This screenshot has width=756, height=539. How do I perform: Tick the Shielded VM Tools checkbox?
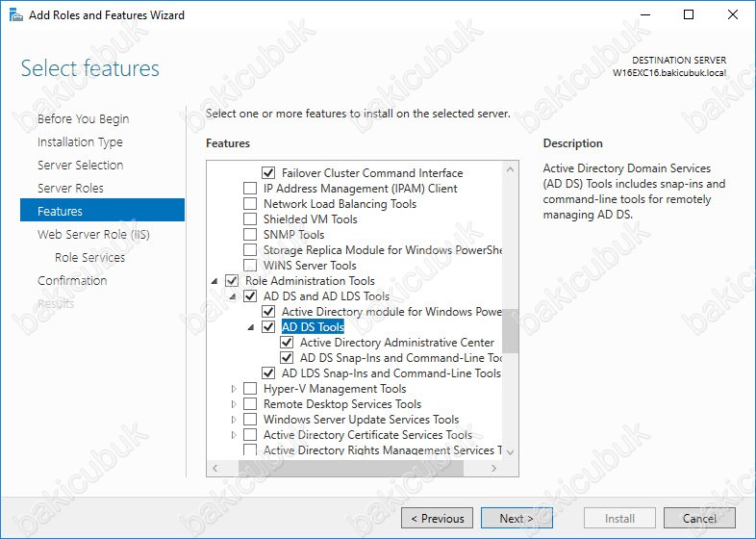(250, 219)
